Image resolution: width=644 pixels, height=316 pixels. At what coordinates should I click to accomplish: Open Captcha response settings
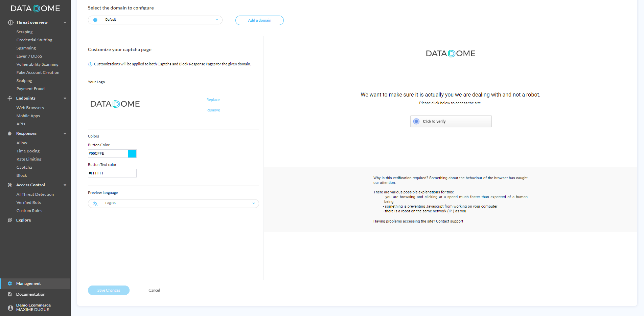24,167
